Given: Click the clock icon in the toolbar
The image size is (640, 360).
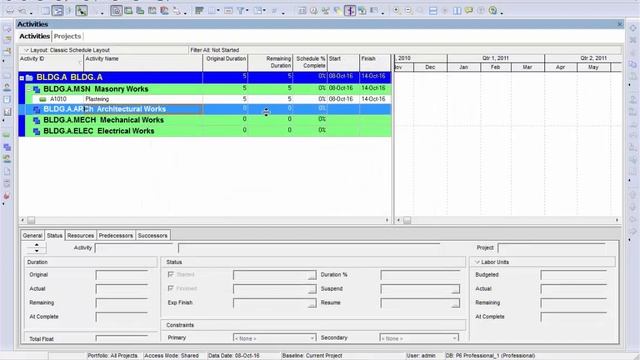Looking at the screenshot, I should (x=314, y=11).
